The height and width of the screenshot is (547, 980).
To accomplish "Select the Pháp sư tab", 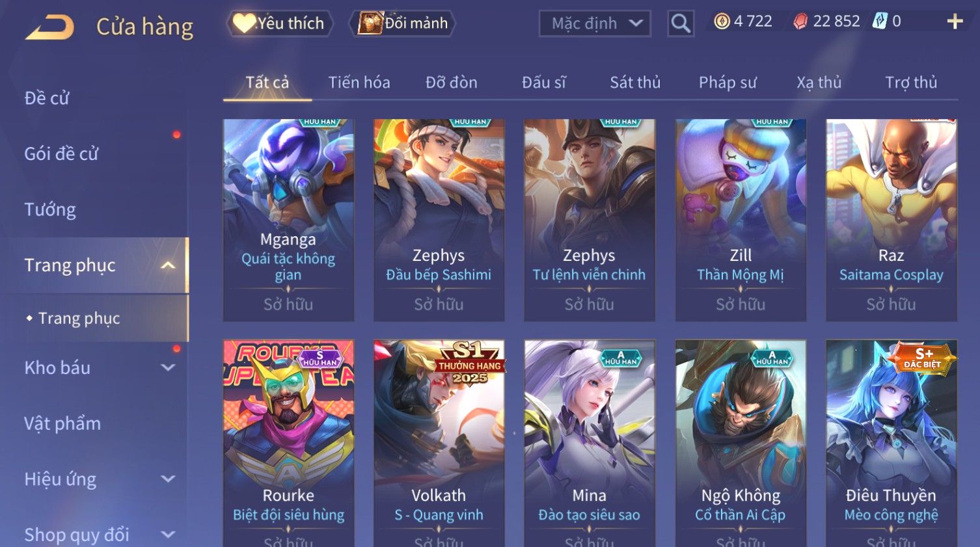I will pyautogui.click(x=728, y=83).
